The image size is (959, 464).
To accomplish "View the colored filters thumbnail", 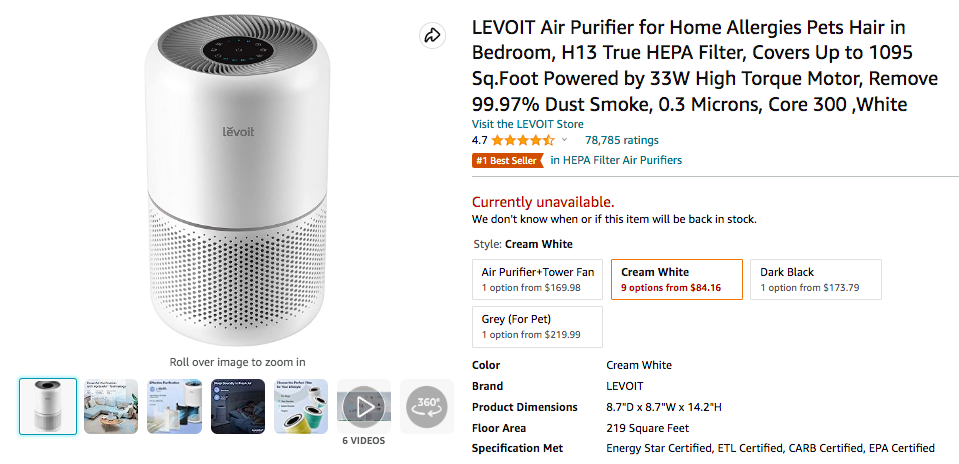I will pyautogui.click(x=301, y=406).
